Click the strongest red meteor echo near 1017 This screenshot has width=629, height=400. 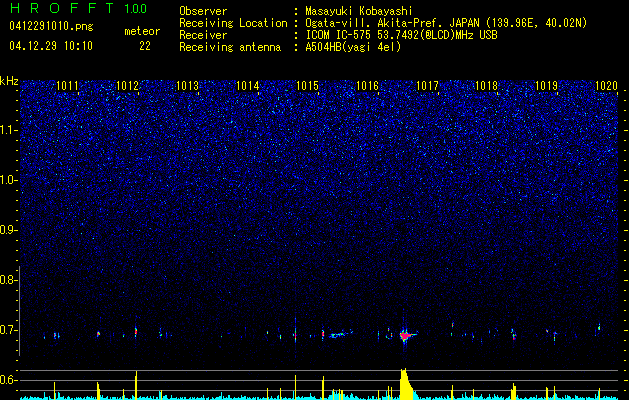coord(406,335)
